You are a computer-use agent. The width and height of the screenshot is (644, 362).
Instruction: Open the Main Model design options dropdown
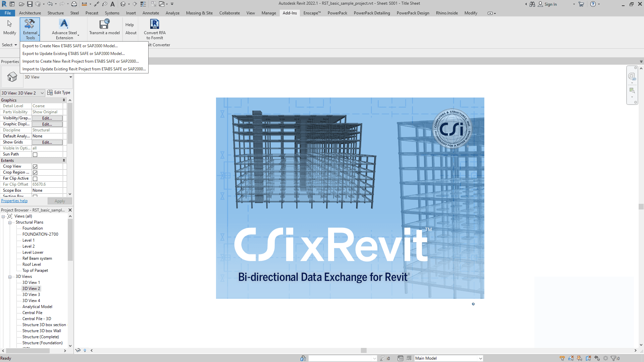(x=480, y=358)
